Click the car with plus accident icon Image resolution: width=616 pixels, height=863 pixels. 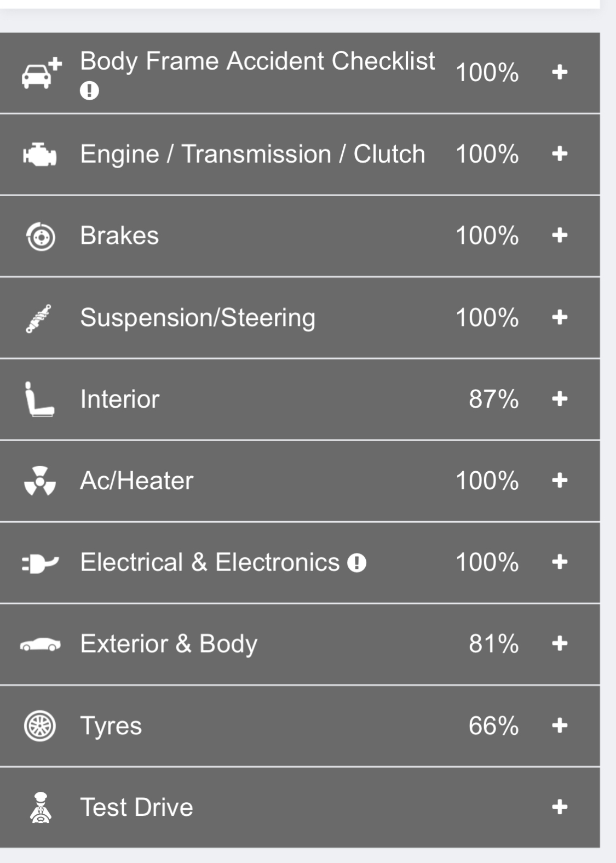(x=42, y=72)
